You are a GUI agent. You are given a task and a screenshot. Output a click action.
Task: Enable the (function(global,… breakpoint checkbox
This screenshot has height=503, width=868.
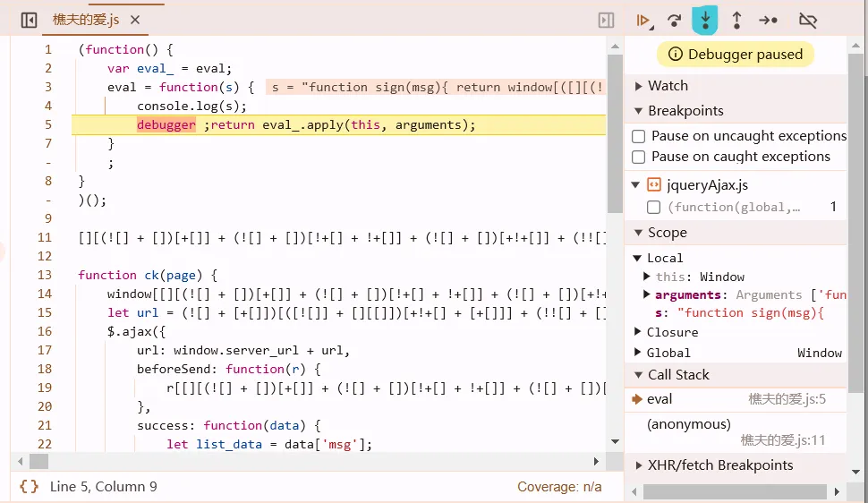tap(654, 207)
